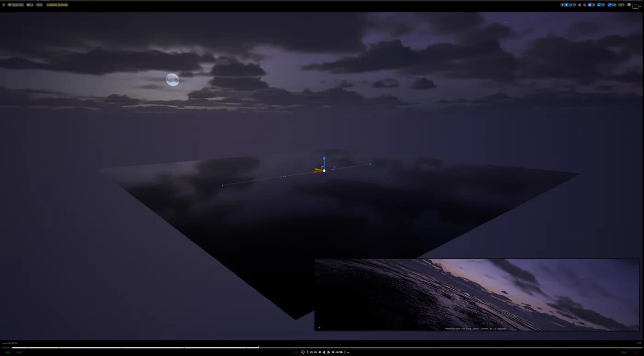The width and height of the screenshot is (644, 356).
Task: Jump to the previous keyframe
Action: click(x=316, y=352)
